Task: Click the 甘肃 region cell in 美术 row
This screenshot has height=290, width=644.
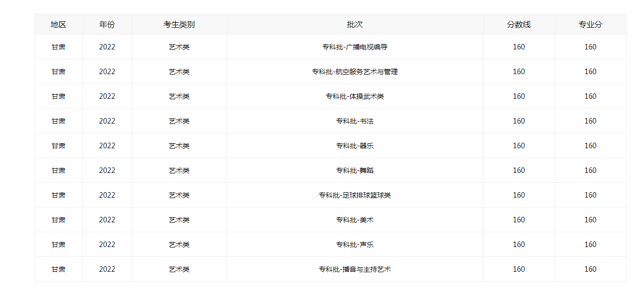Action: pyautogui.click(x=58, y=220)
